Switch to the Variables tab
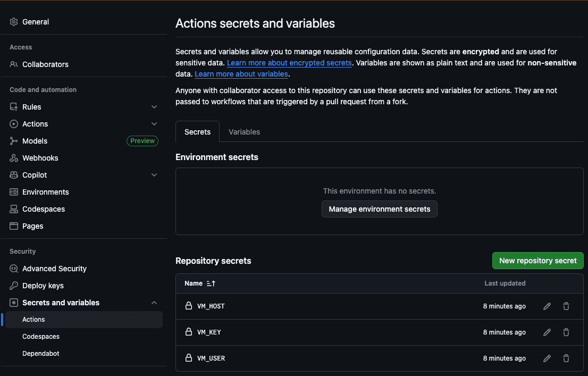The width and height of the screenshot is (588, 376). 244,131
